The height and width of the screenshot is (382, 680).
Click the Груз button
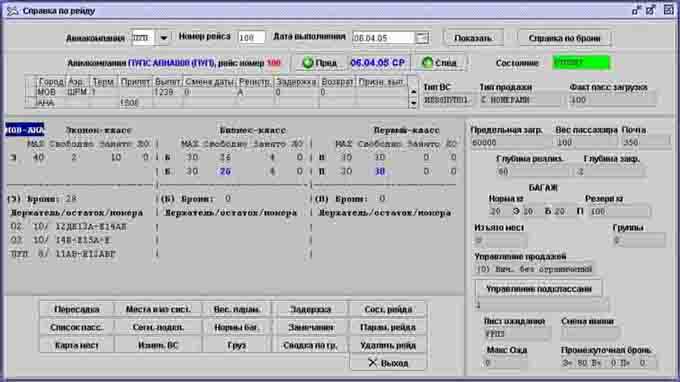tap(237, 345)
